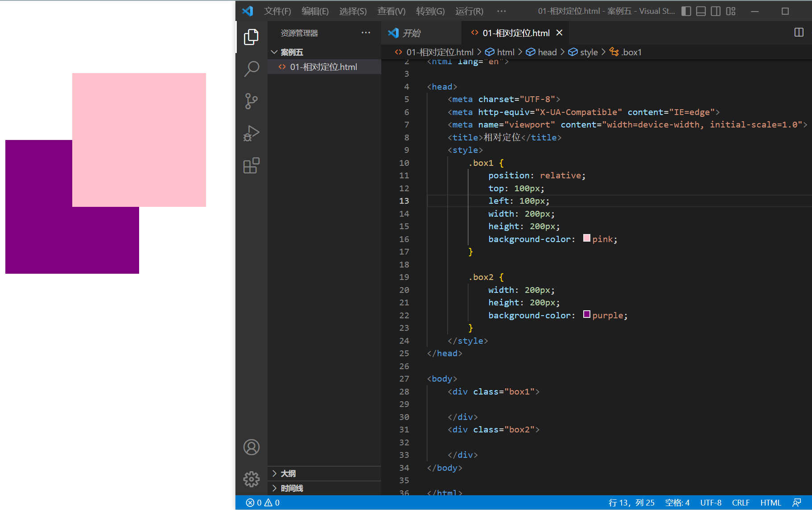Click cursor position 行 13, 列 25

pyautogui.click(x=631, y=503)
